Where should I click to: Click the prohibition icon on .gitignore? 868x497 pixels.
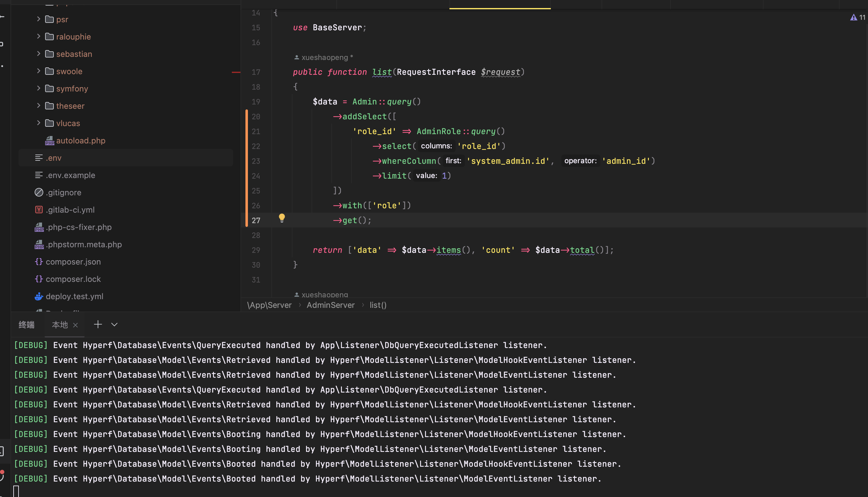pyautogui.click(x=39, y=192)
